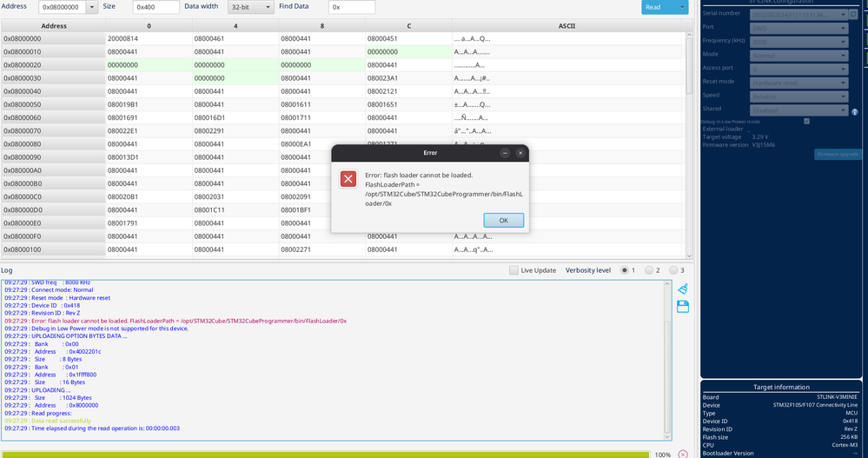Image resolution: width=868 pixels, height=458 pixels.
Task: Open the Shared Disabled dropdown
Action: pos(798,110)
